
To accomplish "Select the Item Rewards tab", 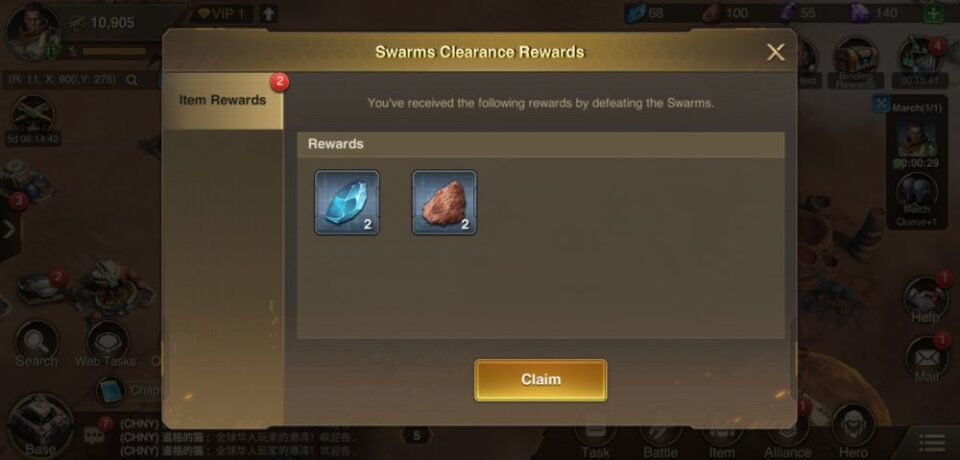I will 223,100.
